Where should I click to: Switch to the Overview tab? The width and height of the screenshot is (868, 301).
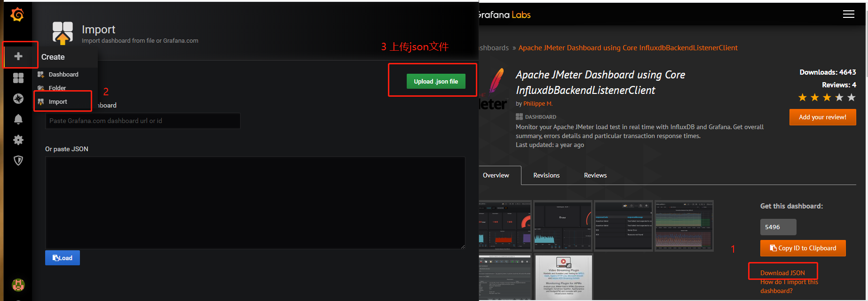click(496, 175)
